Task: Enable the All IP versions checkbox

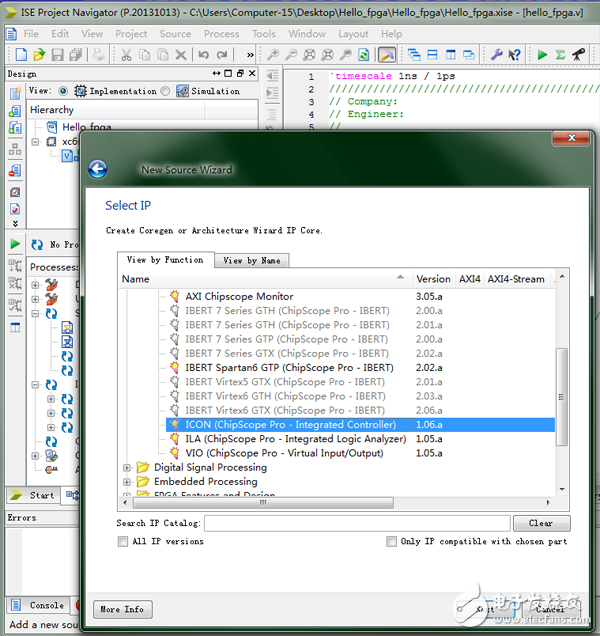Action: coord(122,542)
